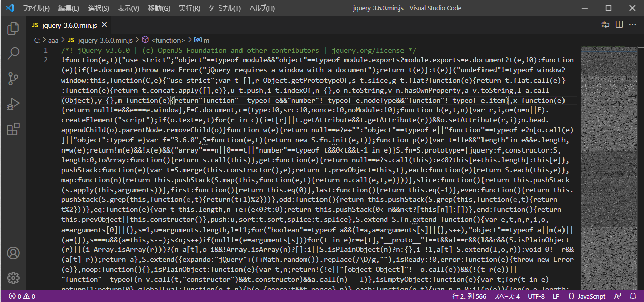The width and height of the screenshot is (644, 302).
Task: Change indentation via スペース: 4
Action: [507, 296]
